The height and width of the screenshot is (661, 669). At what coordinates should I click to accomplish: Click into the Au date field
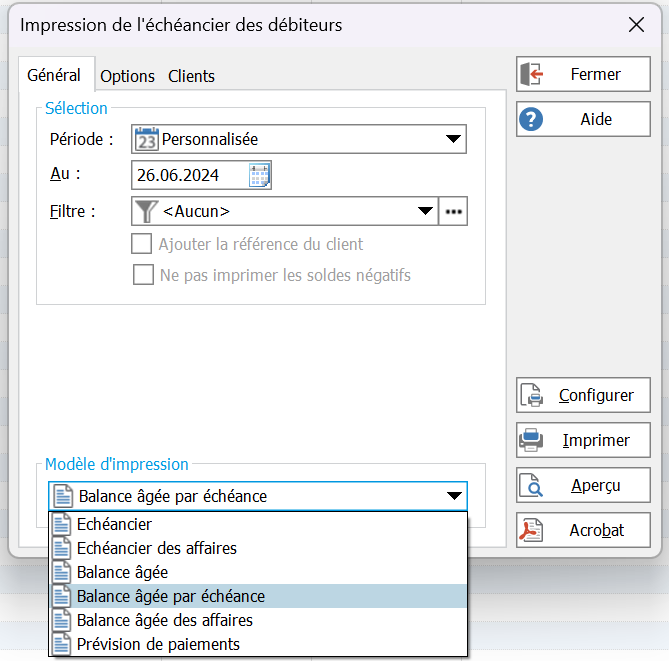pos(189,175)
